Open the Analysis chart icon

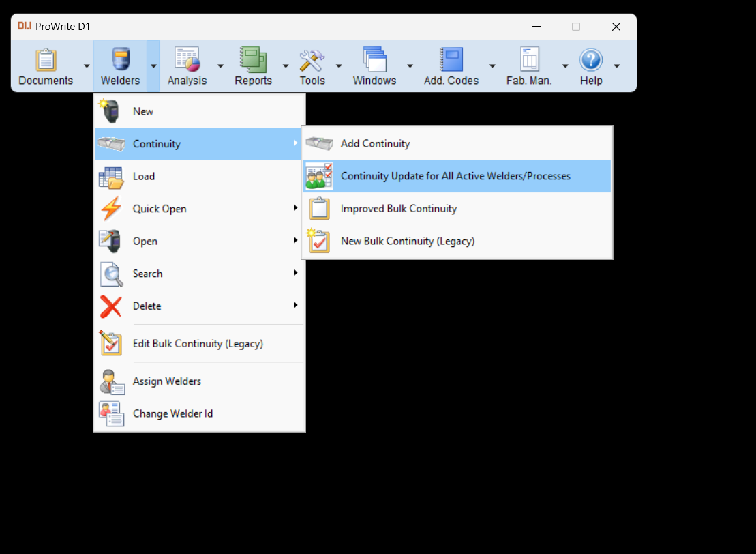(187, 59)
